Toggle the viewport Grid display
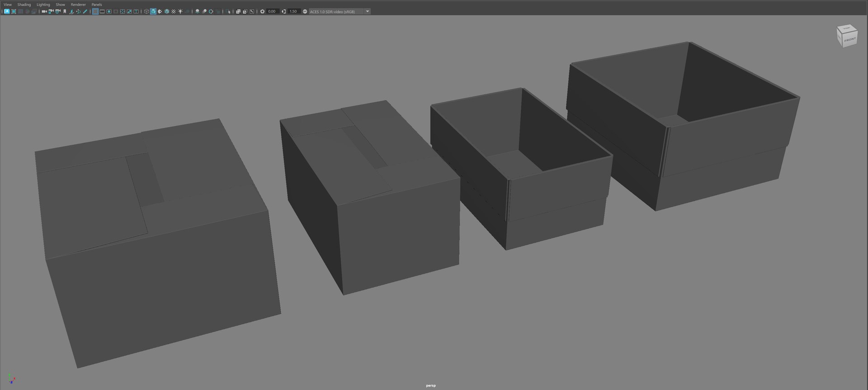 (95, 11)
